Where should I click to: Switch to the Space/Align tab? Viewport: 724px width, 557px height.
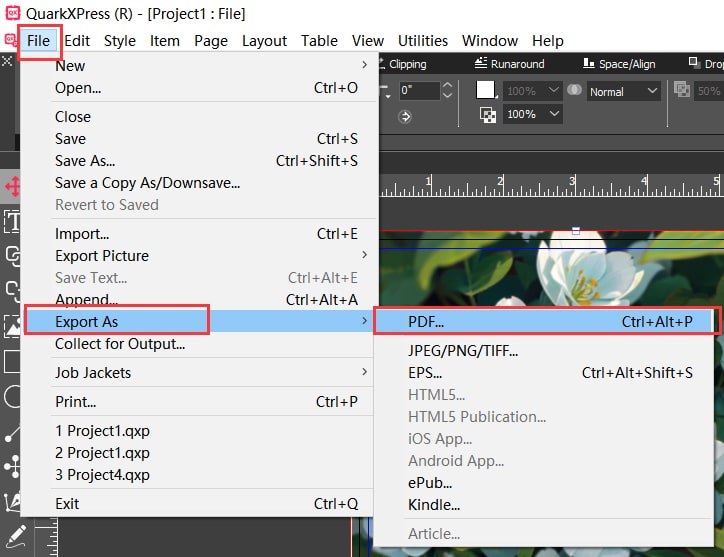[619, 64]
